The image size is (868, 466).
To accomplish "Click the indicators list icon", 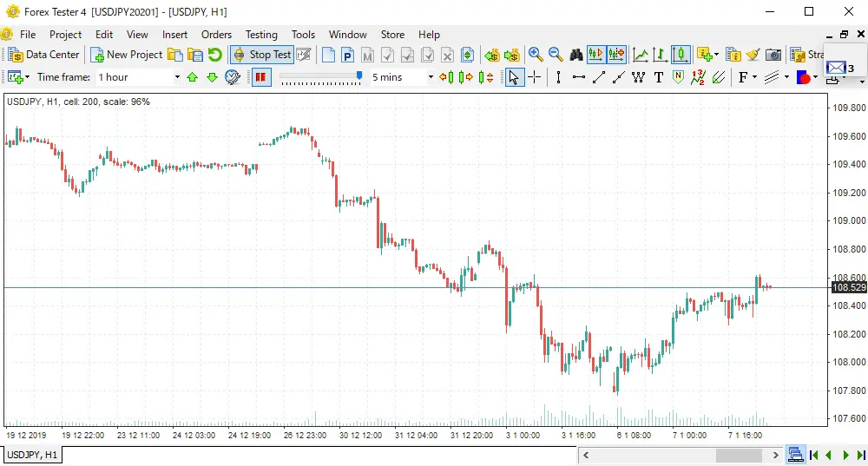I will click(x=733, y=55).
